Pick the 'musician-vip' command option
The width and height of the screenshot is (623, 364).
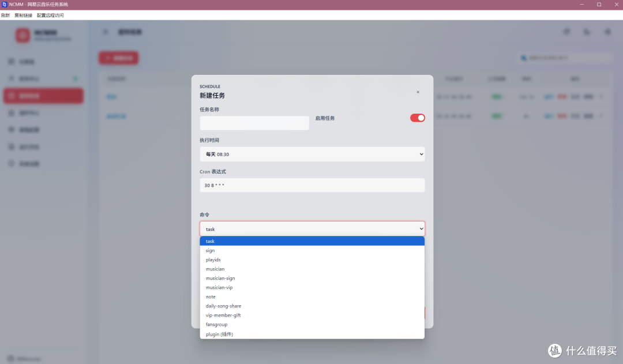[312, 287]
